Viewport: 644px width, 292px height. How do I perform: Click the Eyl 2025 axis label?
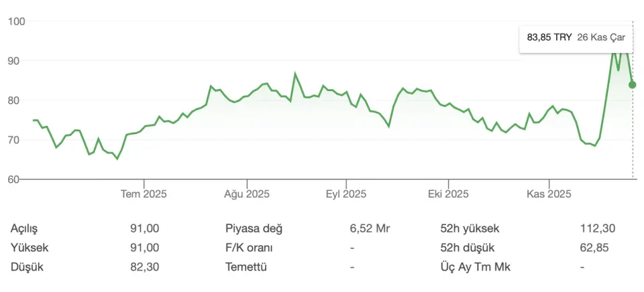click(346, 194)
